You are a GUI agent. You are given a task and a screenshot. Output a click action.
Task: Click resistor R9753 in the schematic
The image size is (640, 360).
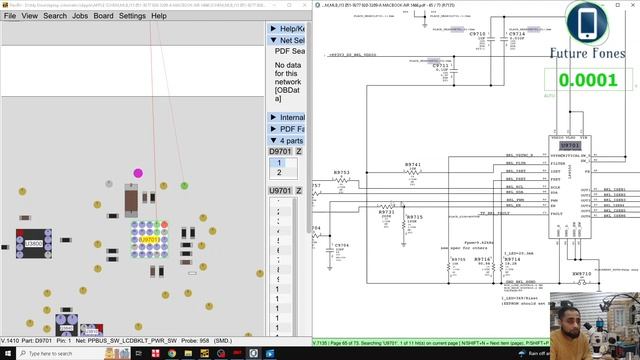[x=341, y=180]
